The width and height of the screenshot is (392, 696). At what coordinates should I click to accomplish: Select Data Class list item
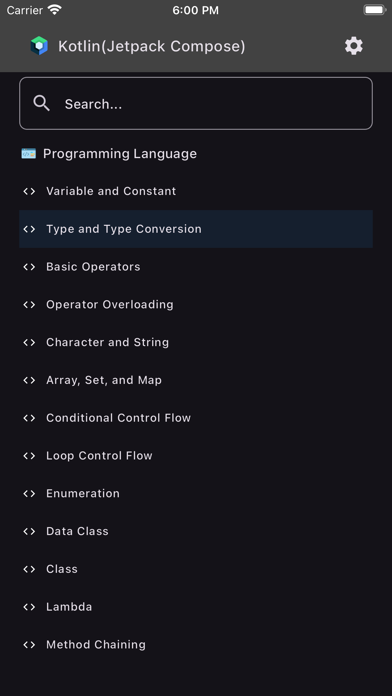point(196,531)
